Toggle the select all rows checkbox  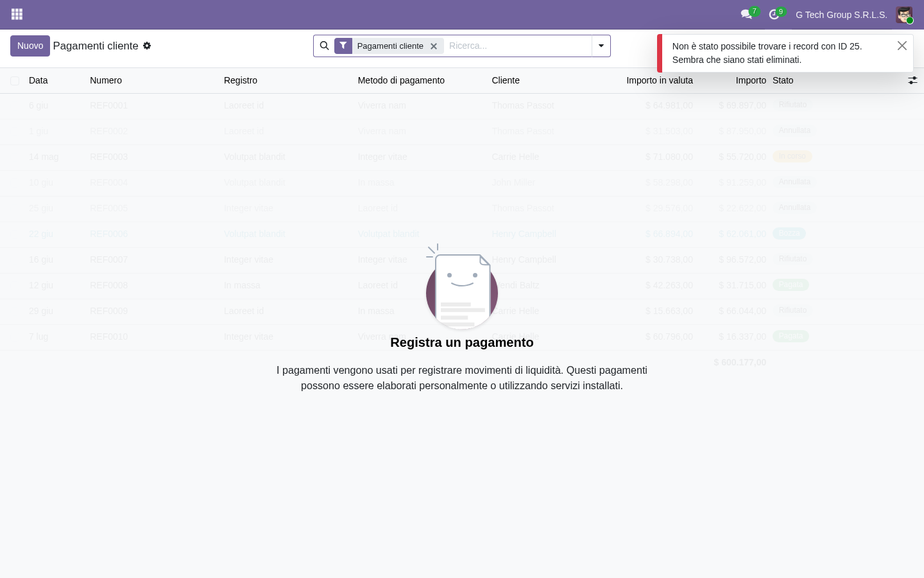[x=15, y=80]
